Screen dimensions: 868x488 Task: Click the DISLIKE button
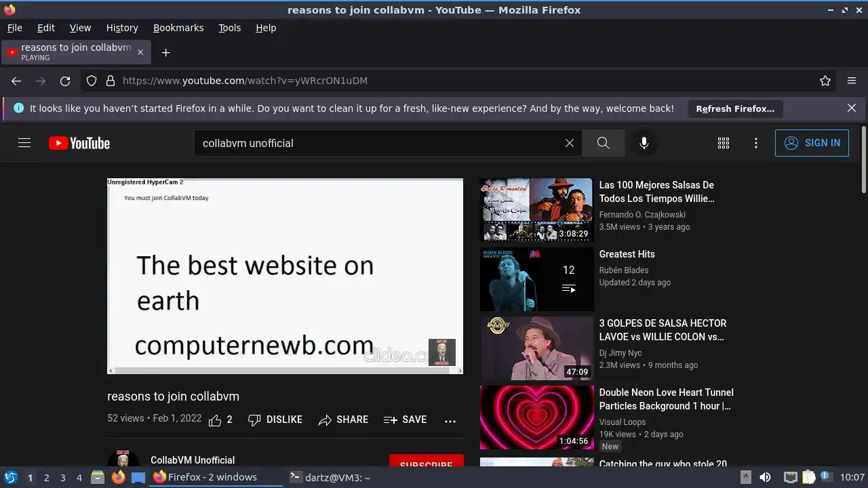pos(275,420)
